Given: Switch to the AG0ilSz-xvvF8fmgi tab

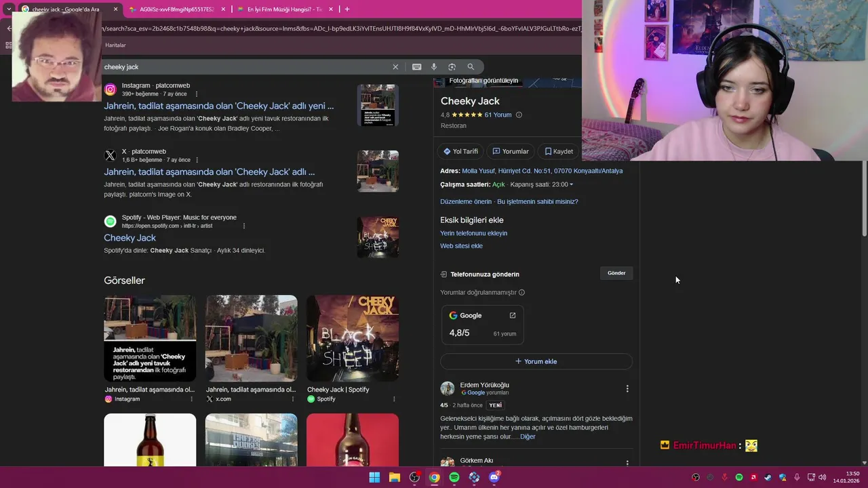Looking at the screenshot, I should [x=176, y=9].
